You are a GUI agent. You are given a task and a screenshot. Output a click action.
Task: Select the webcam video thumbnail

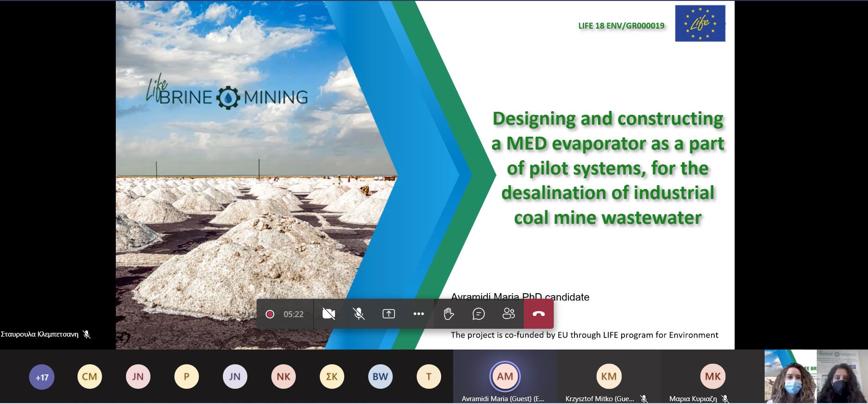(x=816, y=377)
